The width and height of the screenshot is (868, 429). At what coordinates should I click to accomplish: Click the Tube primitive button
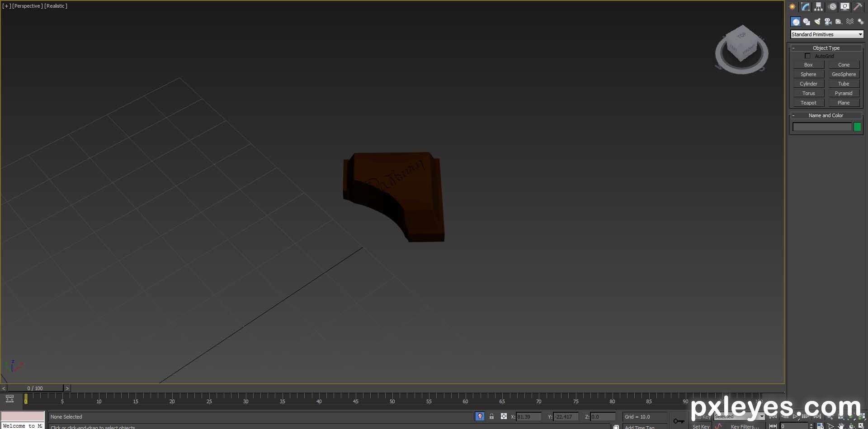point(844,84)
